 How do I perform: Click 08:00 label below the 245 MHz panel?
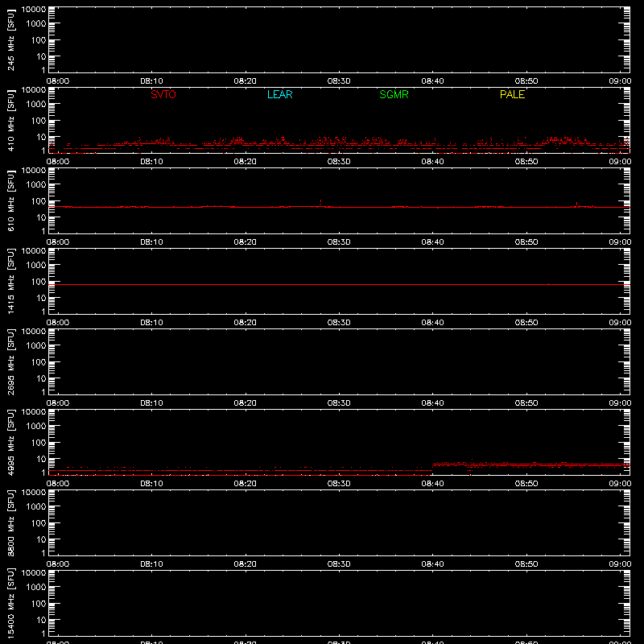coord(58,81)
